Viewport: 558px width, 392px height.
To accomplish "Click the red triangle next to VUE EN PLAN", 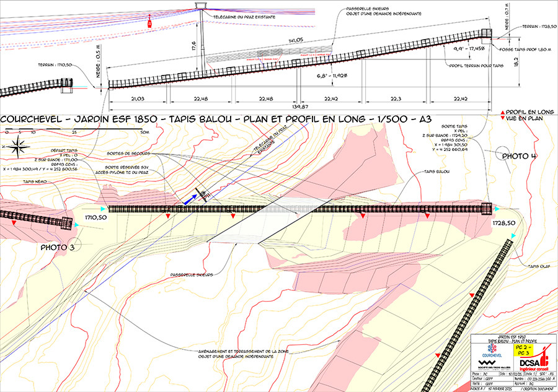I will coord(502,118).
